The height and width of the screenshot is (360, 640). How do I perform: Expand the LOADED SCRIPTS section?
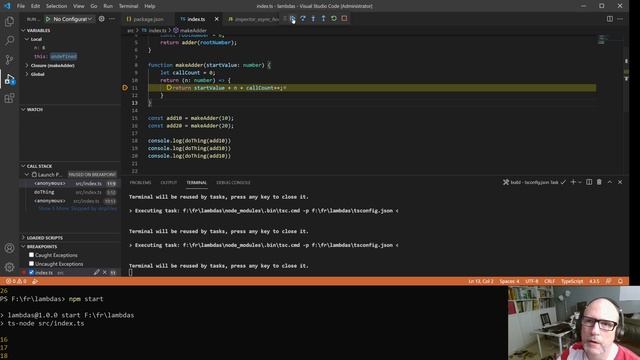pyautogui.click(x=44, y=238)
